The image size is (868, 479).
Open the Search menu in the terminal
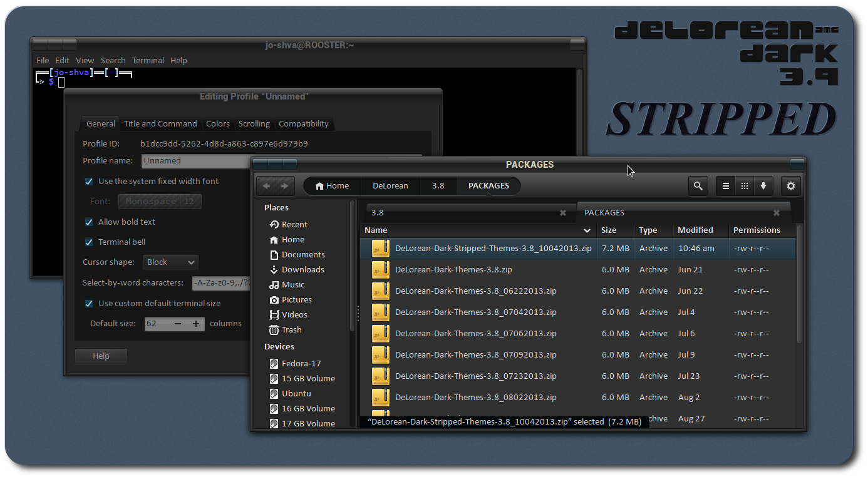[113, 61]
